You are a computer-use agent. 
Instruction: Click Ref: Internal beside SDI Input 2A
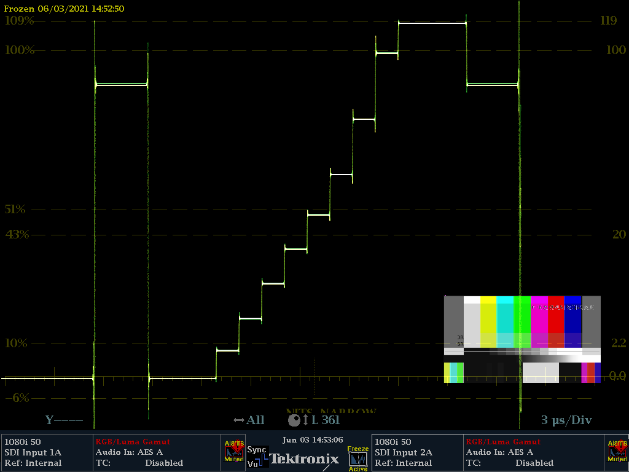403,463
